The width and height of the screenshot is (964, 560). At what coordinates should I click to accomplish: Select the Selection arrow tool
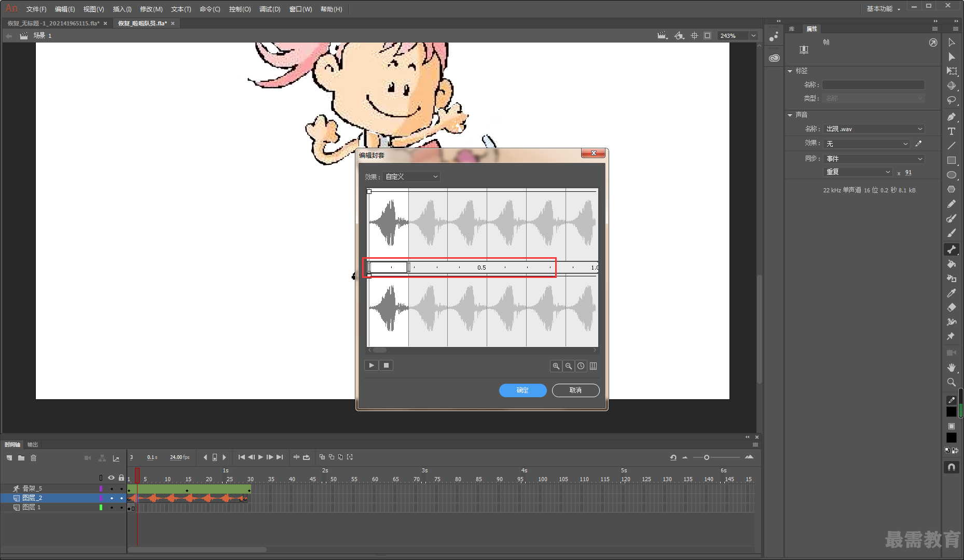(952, 42)
